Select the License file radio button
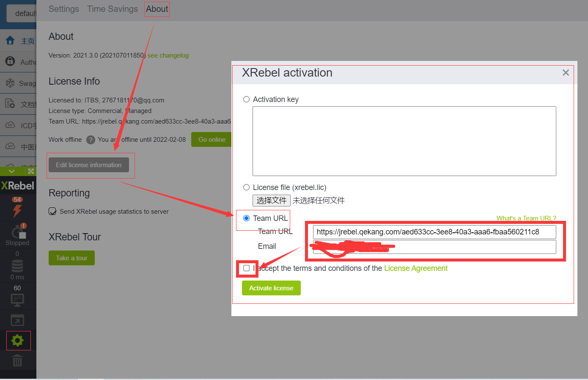This screenshot has width=588, height=380. click(x=246, y=187)
